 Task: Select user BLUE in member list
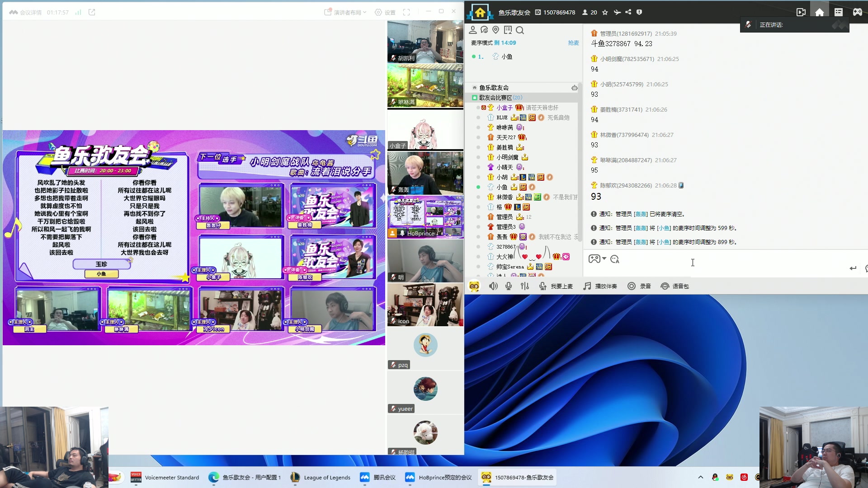click(x=502, y=117)
